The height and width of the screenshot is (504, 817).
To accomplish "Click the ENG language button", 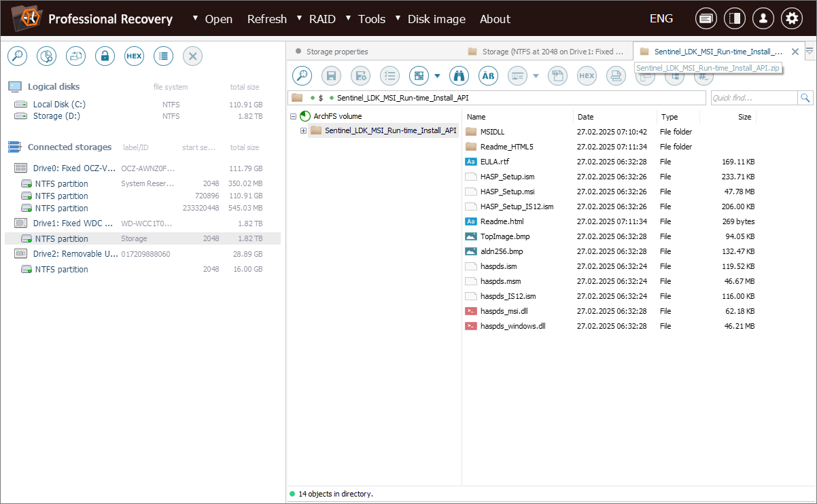I will click(661, 19).
